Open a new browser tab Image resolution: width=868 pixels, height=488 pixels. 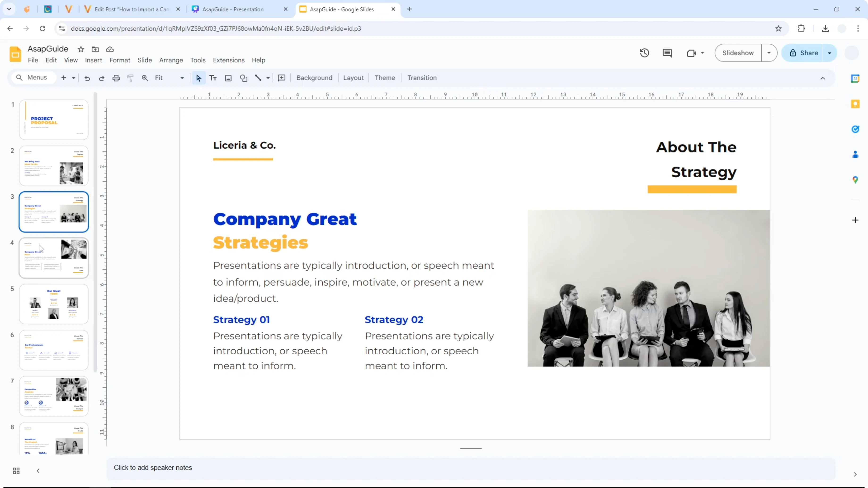click(409, 9)
